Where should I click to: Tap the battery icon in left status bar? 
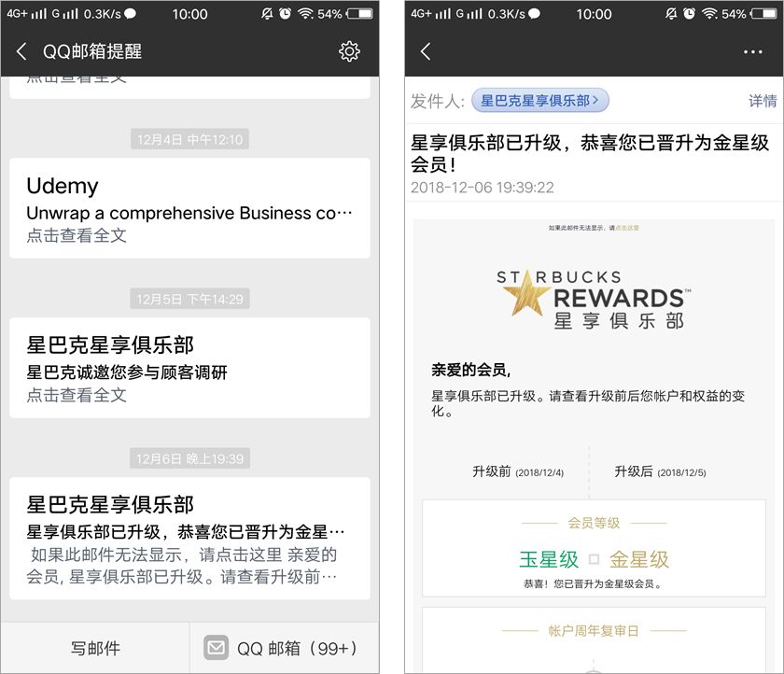pyautogui.click(x=360, y=13)
